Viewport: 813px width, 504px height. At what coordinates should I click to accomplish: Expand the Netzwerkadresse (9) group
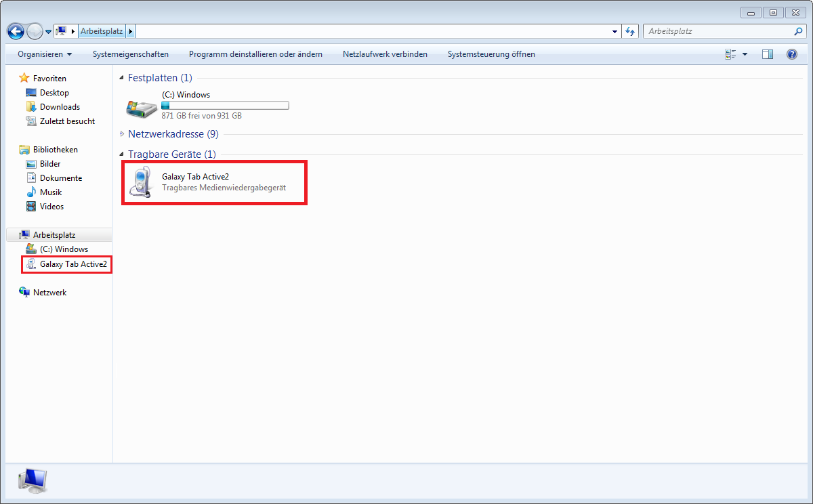coord(122,134)
